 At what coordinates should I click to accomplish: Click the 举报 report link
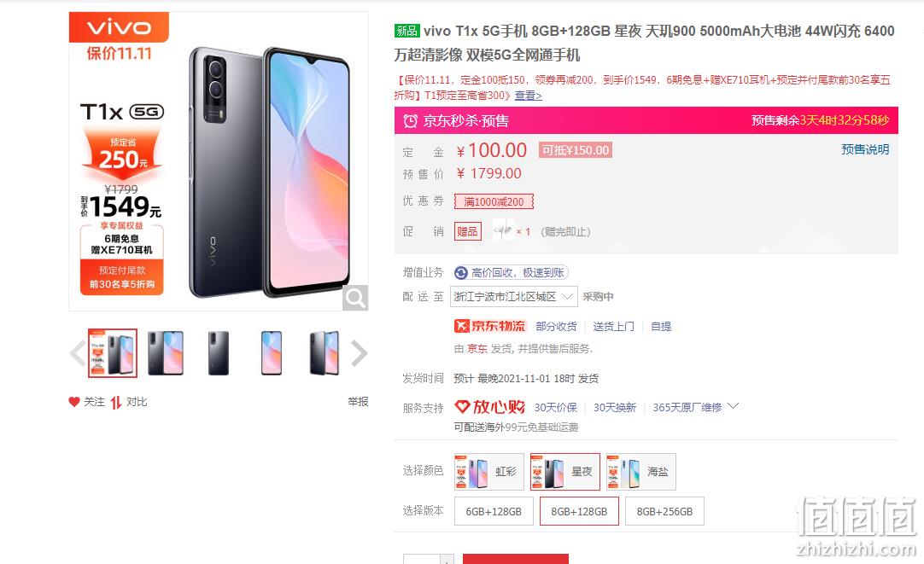358,402
